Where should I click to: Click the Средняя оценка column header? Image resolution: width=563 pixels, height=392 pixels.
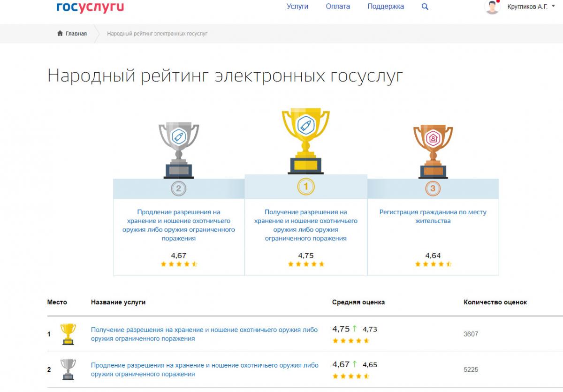coord(358,302)
